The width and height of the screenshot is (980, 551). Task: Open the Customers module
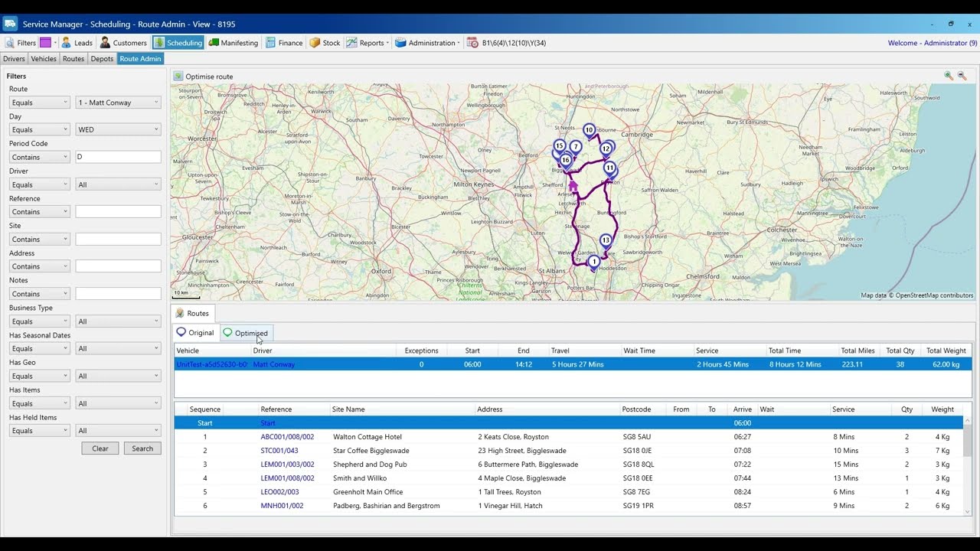point(123,43)
